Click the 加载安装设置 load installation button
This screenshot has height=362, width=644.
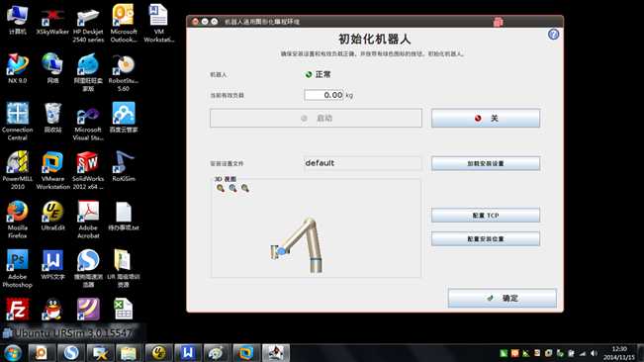point(486,163)
